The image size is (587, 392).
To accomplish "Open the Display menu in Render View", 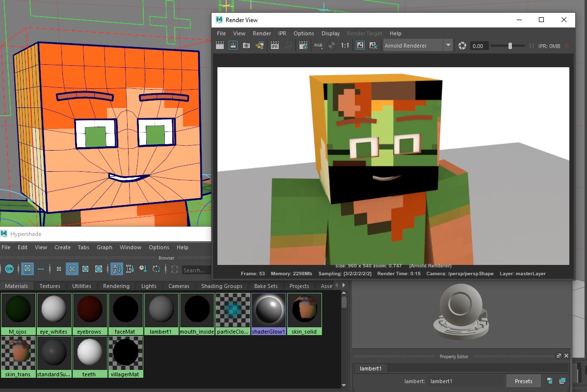I will point(331,33).
